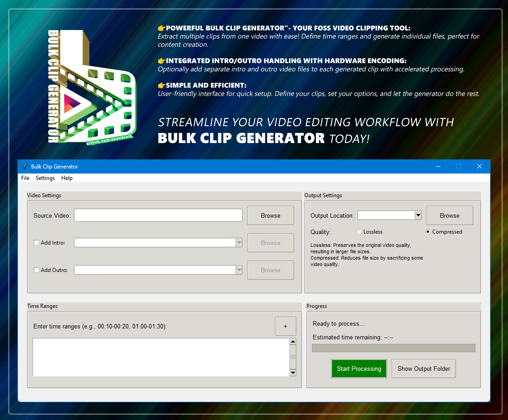508x420 pixels.
Task: Minimize the Bulk Clip Generator window
Action: point(438,166)
